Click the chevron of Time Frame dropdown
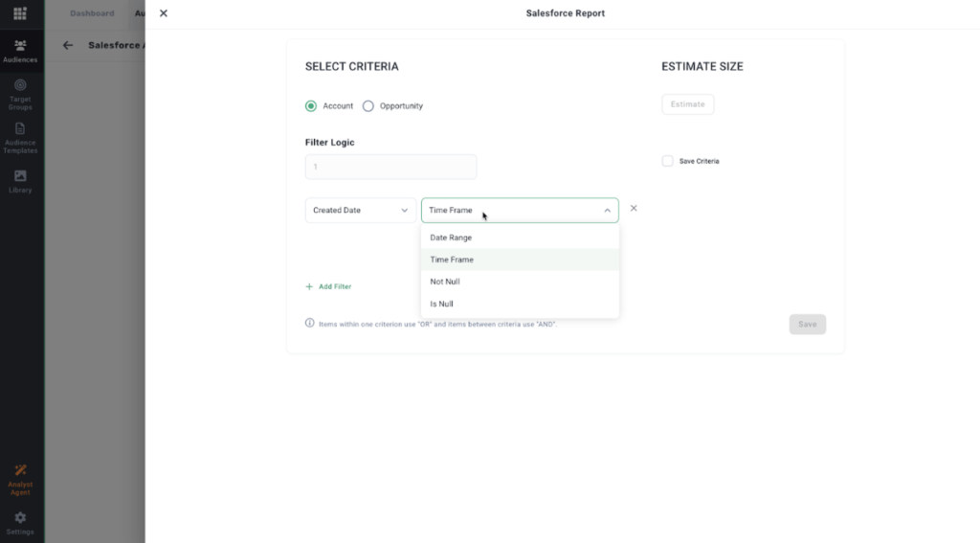 pyautogui.click(x=607, y=211)
